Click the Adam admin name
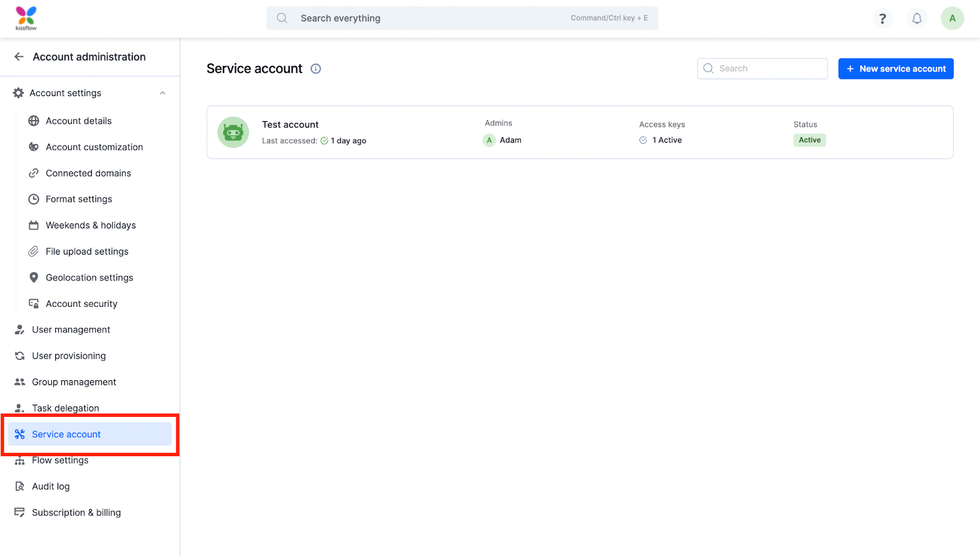This screenshot has height=557, width=980. 511,140
